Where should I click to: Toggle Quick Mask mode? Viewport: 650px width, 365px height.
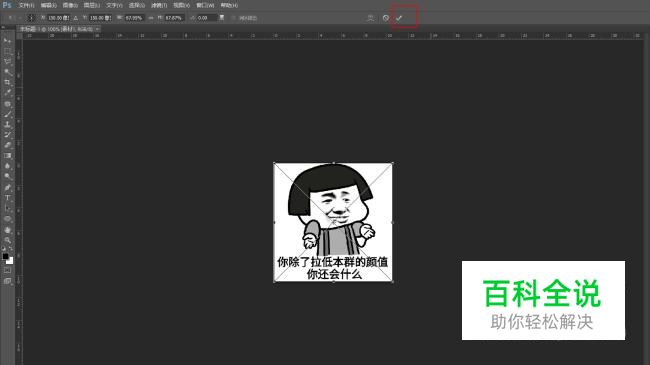(x=7, y=270)
